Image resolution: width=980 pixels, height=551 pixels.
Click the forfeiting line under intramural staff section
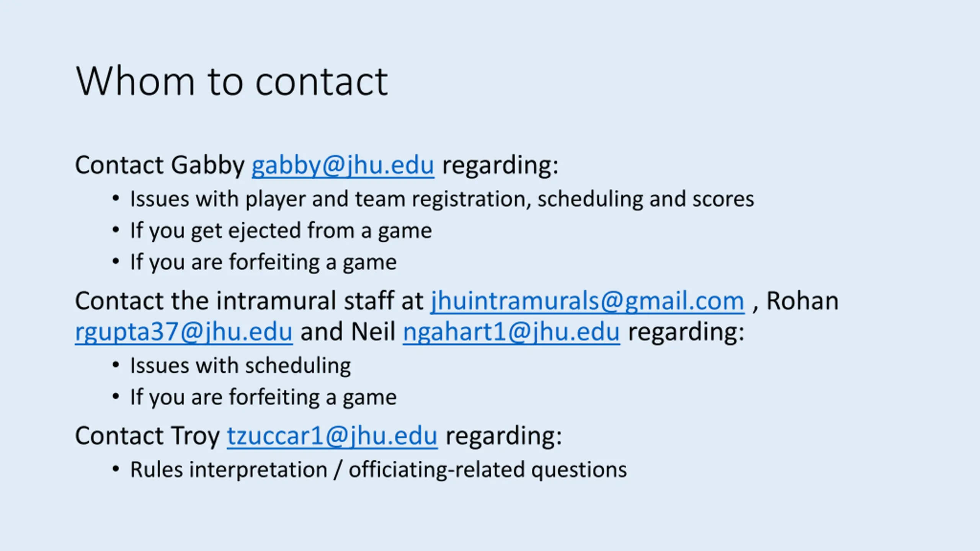[263, 398]
